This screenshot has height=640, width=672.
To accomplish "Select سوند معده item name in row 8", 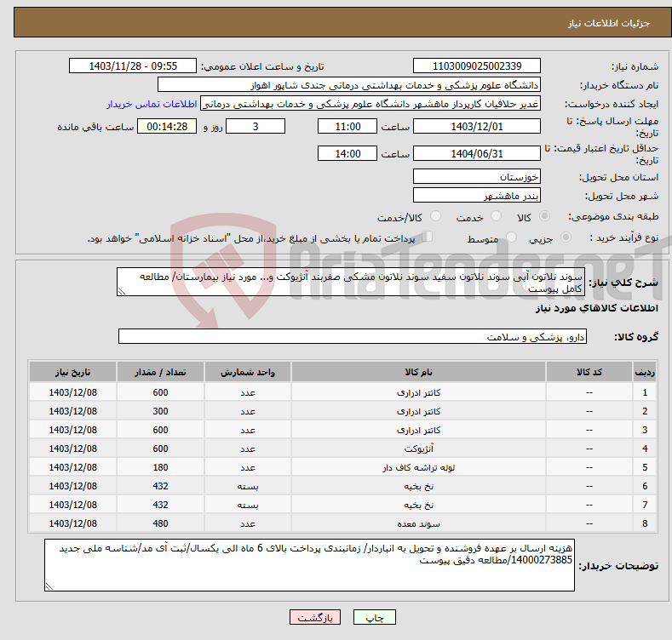I will (x=419, y=524).
